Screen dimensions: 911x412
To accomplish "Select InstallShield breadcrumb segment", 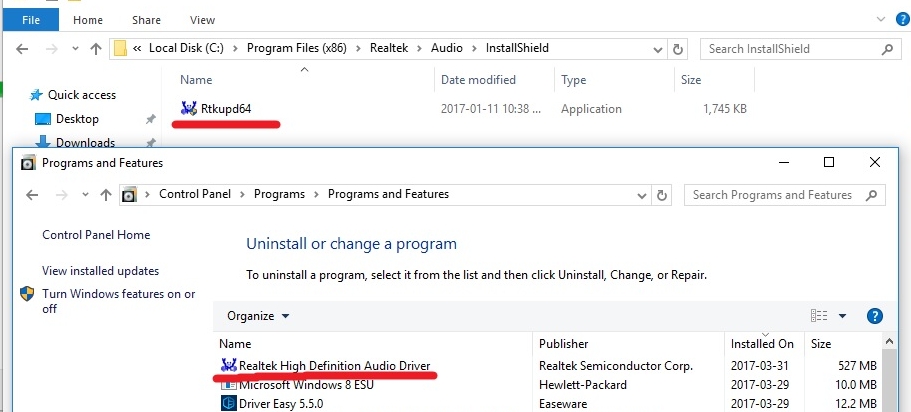I will pos(517,48).
